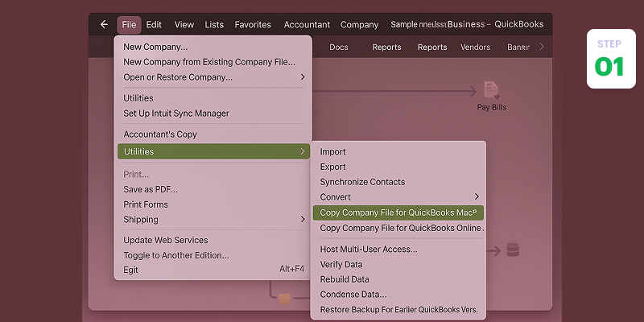Open the Edit menu
644x322 pixels.
click(x=154, y=25)
